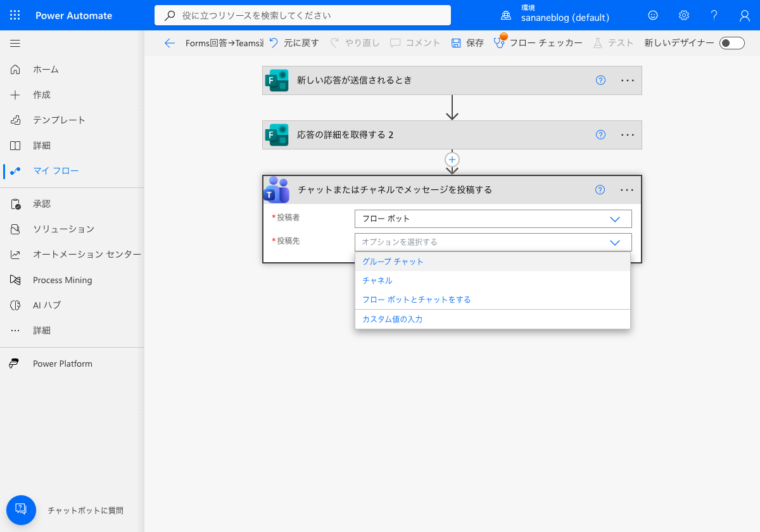Select チャネル from the list
The image size is (760, 532).
pos(493,281)
